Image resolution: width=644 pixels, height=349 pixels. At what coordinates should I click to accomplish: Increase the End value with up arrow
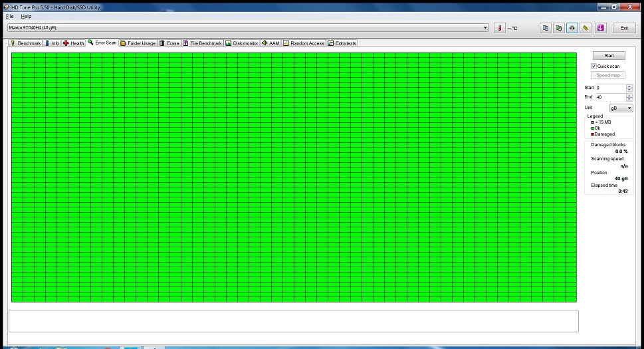[629, 95]
